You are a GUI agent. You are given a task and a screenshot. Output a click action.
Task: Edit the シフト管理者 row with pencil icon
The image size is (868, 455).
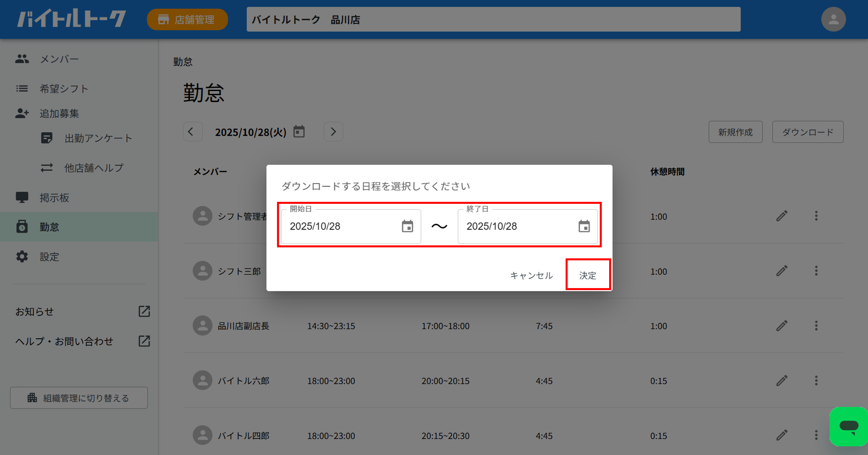(782, 216)
